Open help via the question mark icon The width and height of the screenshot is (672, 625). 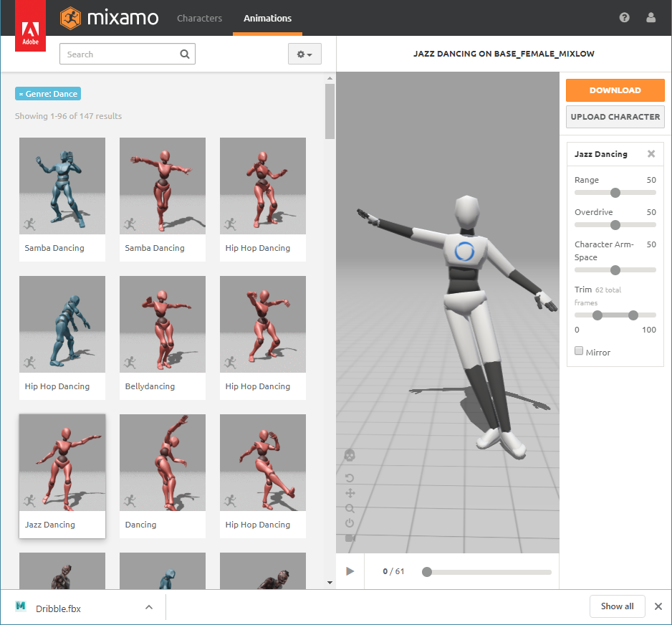tap(624, 18)
